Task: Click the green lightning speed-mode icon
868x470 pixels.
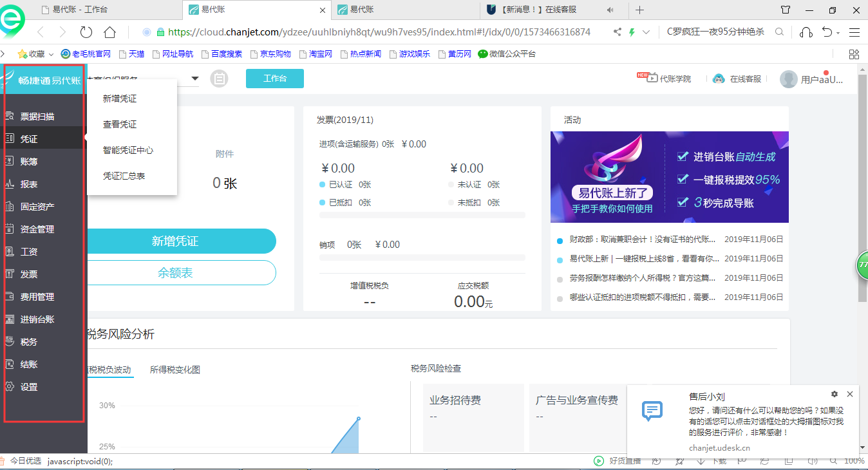Action: [632, 32]
